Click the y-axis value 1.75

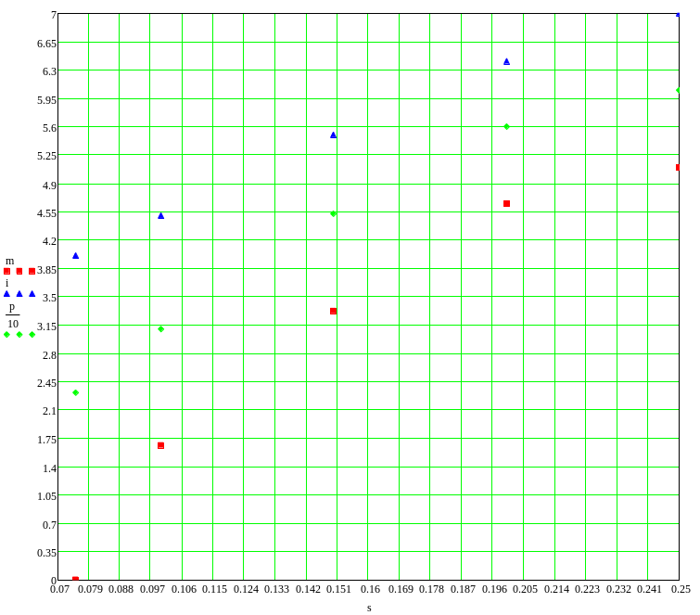47,440
